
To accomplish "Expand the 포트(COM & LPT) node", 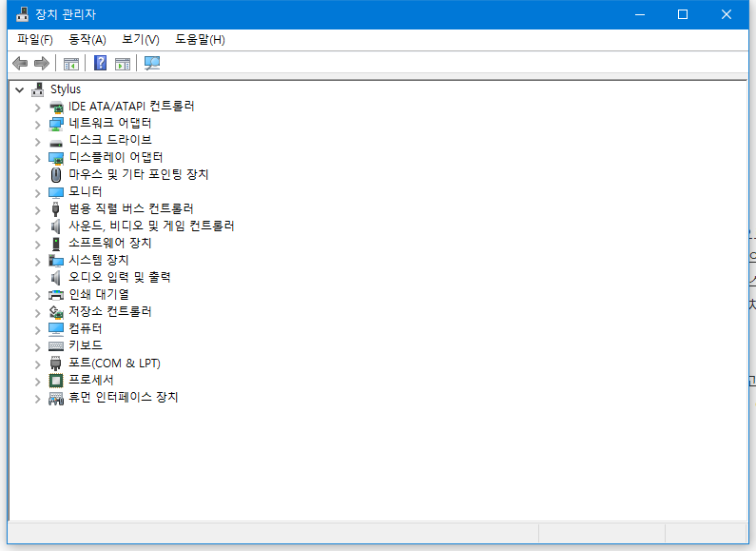I will (38, 364).
